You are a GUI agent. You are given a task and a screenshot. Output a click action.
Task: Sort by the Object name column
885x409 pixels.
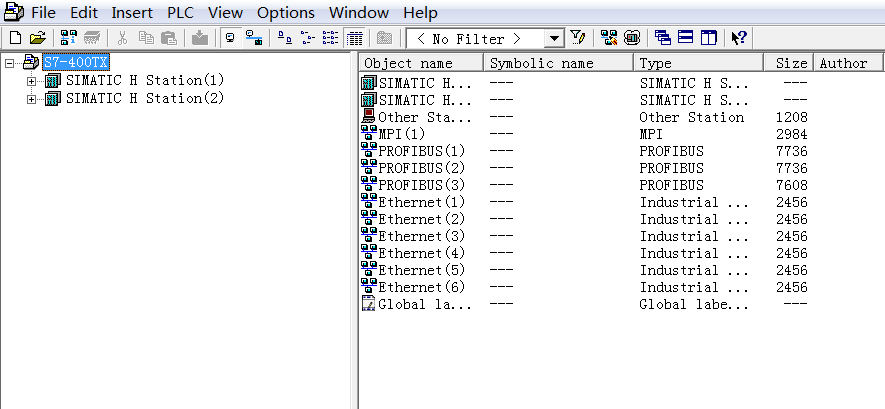point(422,63)
